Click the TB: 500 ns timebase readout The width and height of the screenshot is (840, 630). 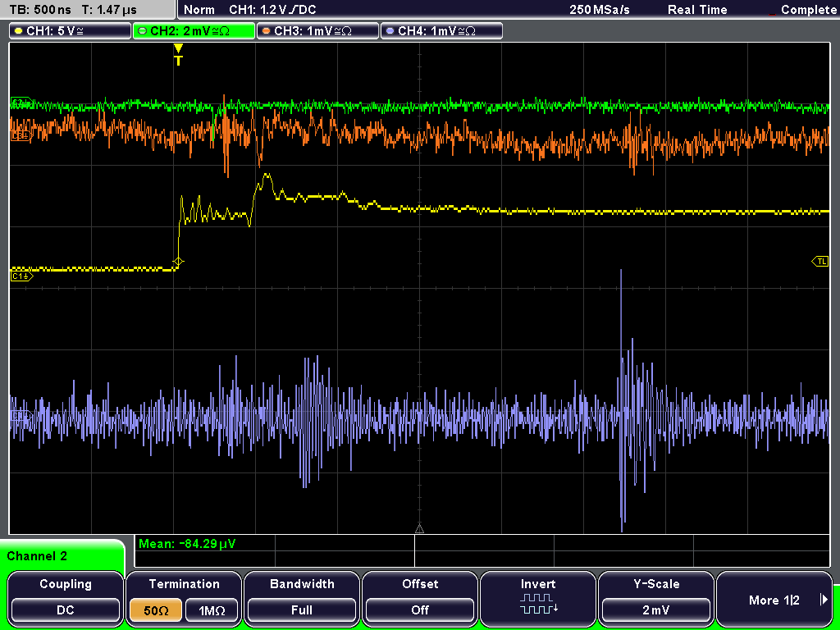point(41,10)
